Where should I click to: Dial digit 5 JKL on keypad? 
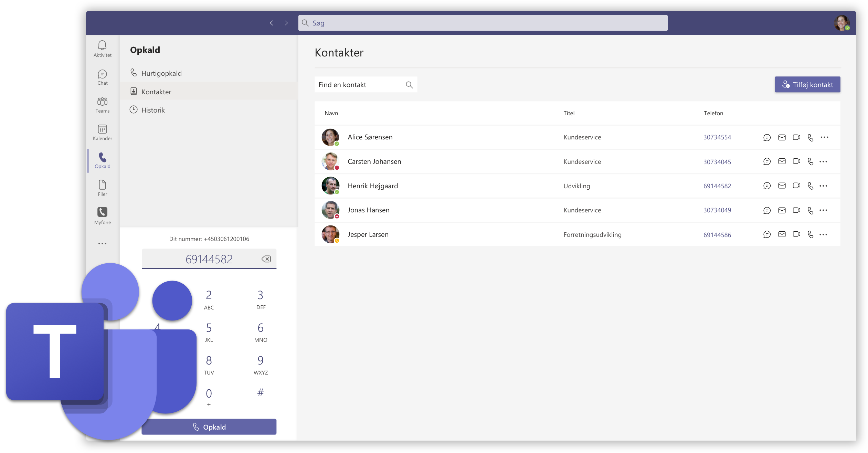209,332
